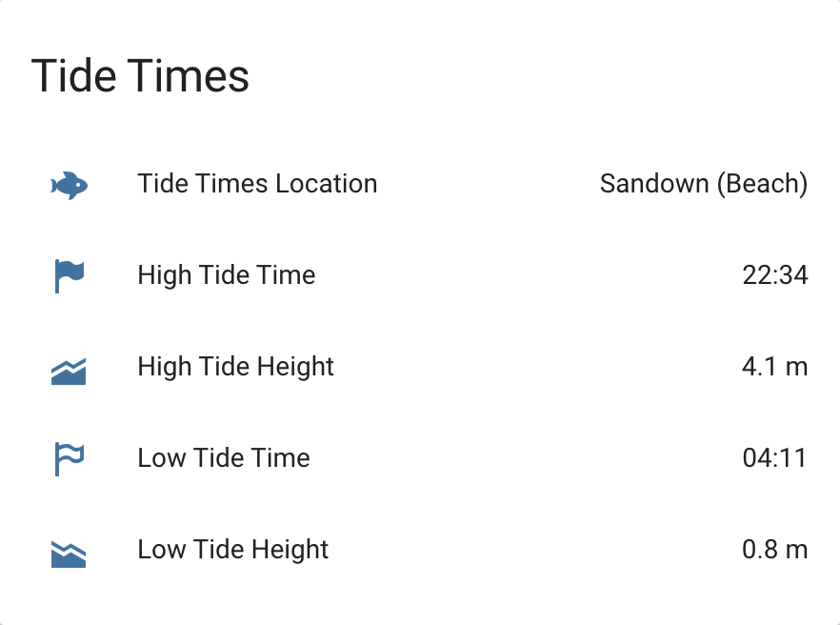
Task: Select the filled flag icon for High Tide Time
Action: (x=68, y=275)
